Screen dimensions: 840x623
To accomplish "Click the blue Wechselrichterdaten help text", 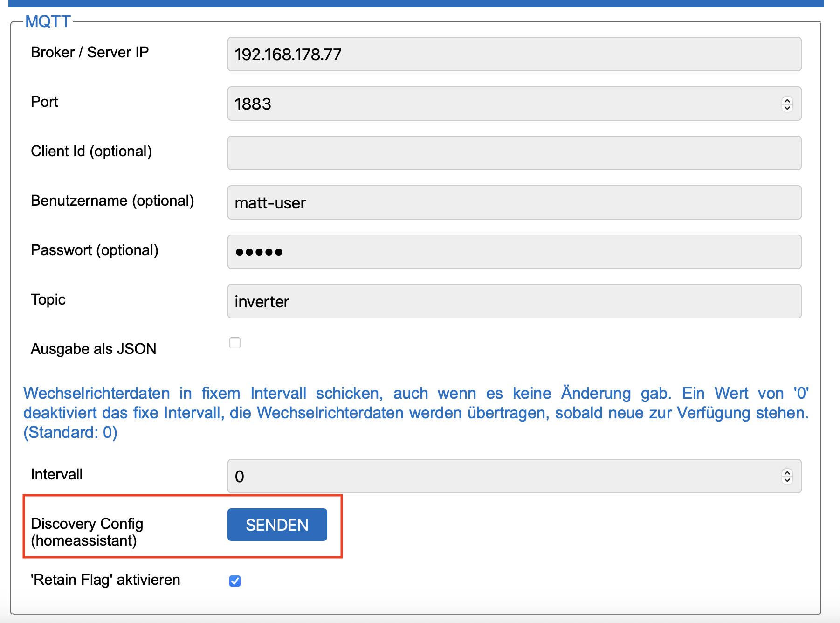I will [x=416, y=413].
